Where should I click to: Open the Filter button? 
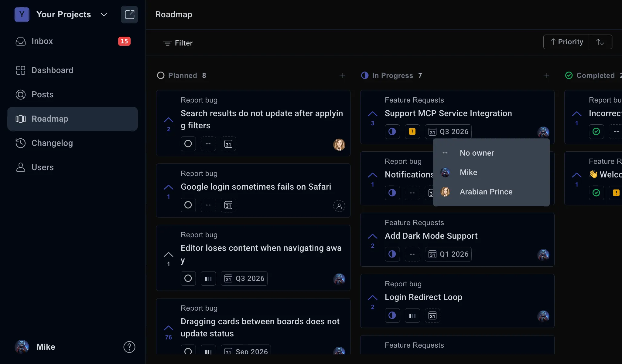coord(178,43)
